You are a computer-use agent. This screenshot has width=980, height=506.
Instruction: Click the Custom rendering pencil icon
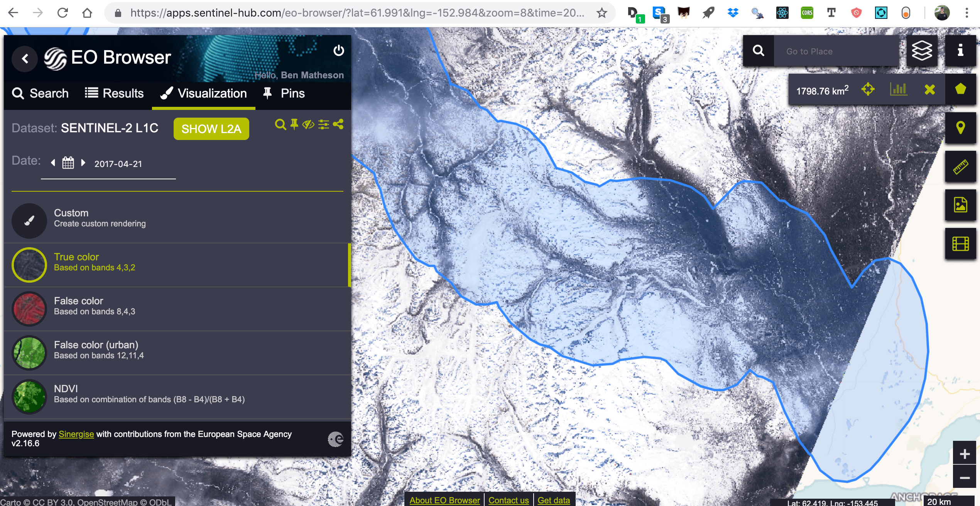tap(30, 218)
